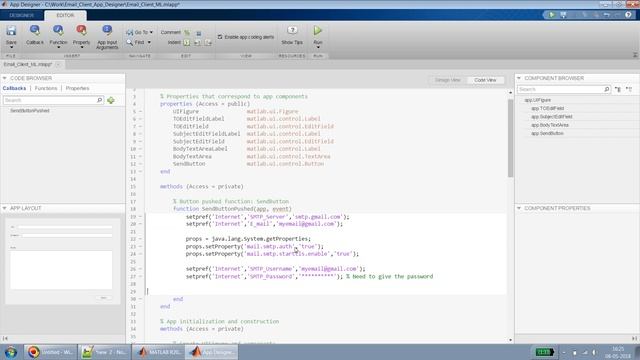
Task: Click search magnifier in Code Browser
Action: click(99, 100)
